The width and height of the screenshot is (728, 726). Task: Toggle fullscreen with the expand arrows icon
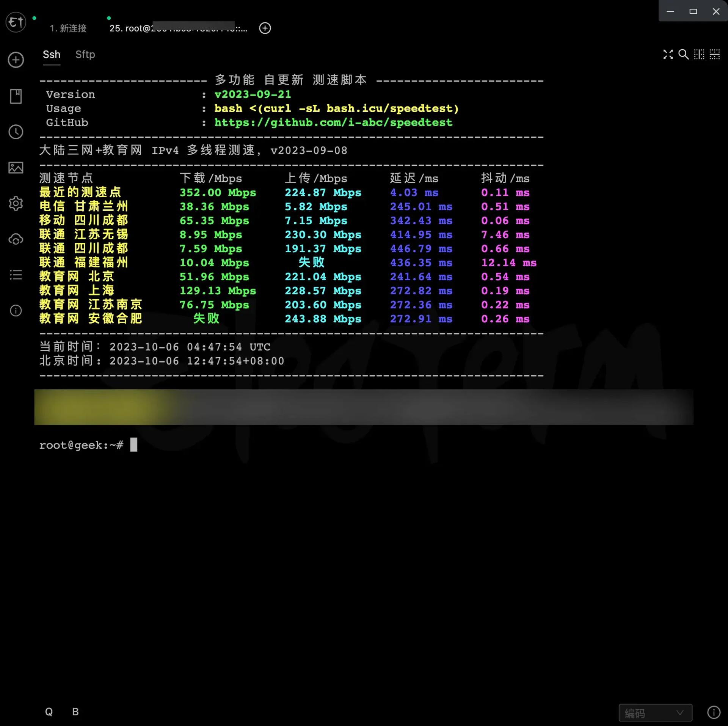(x=668, y=55)
